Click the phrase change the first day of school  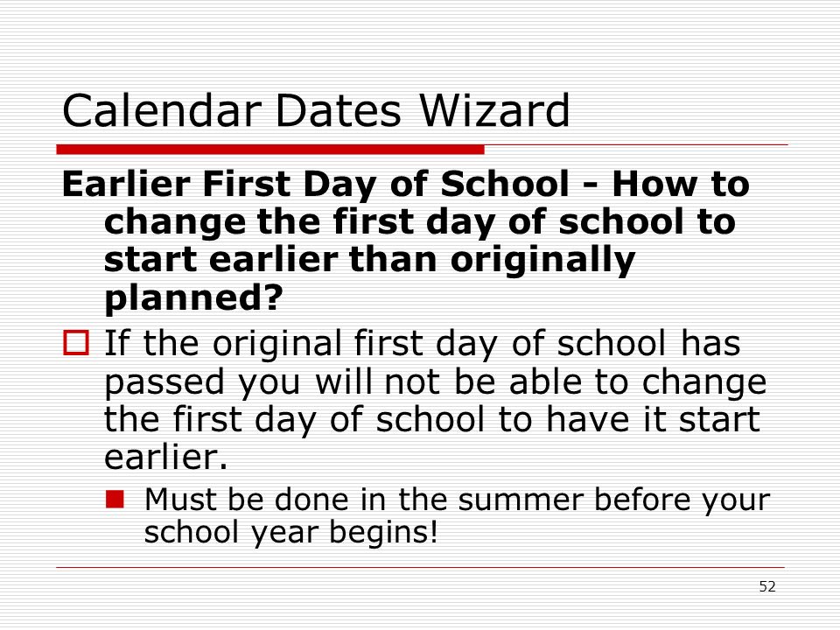[394, 223]
